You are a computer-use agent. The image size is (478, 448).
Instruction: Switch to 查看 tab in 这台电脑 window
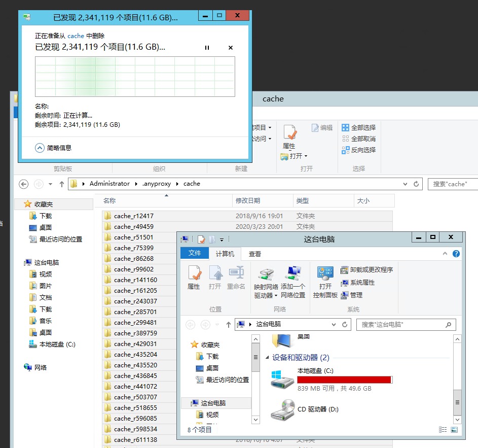255,254
